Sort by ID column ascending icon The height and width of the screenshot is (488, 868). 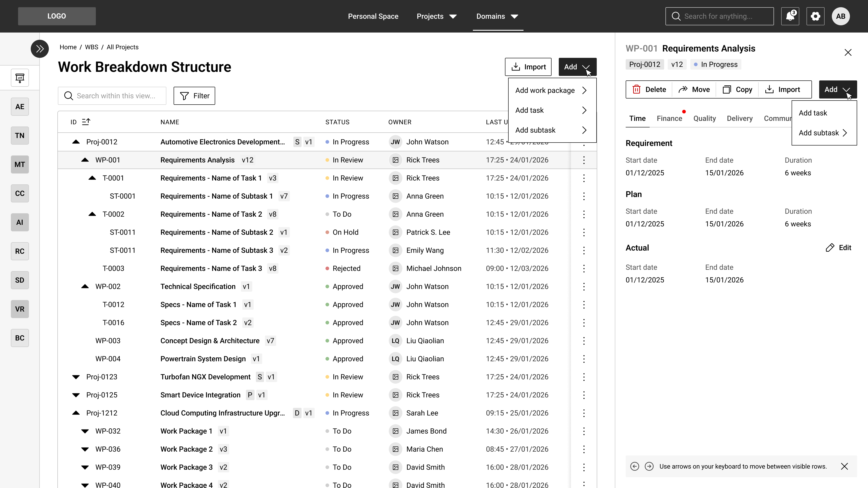(x=86, y=122)
